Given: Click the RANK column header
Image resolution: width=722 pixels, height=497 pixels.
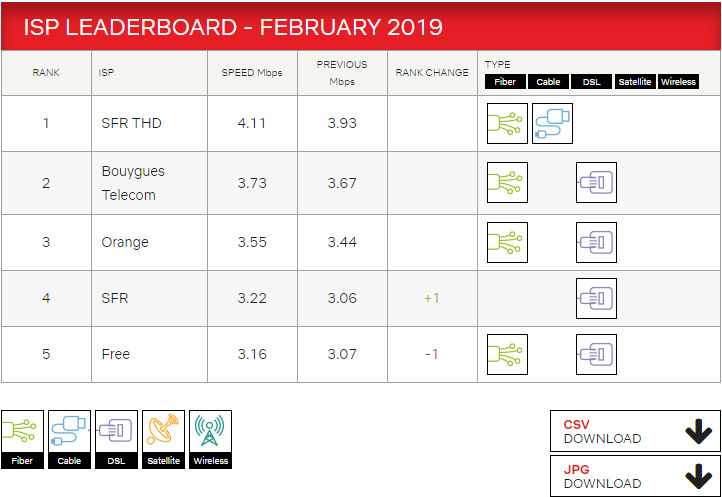Looking at the screenshot, I should pyautogui.click(x=46, y=73).
